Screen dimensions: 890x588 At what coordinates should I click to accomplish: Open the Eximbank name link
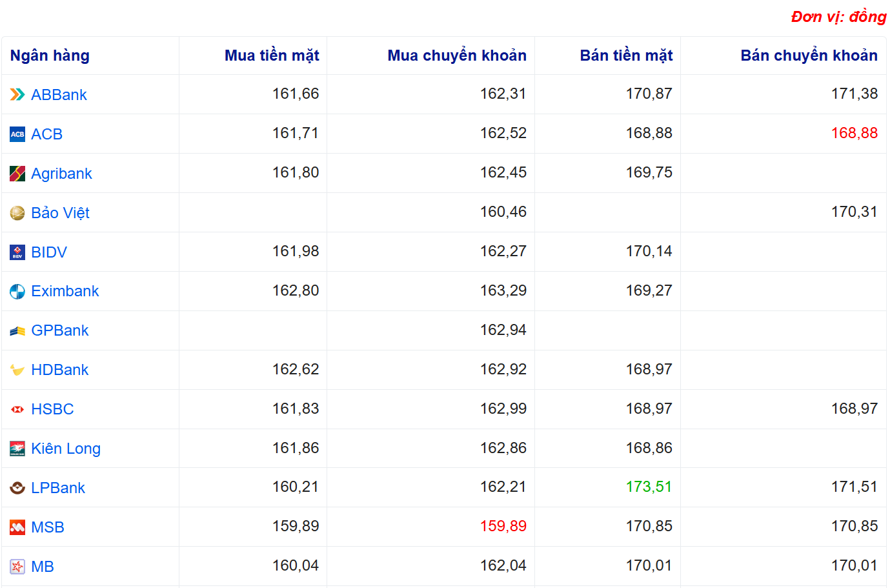pos(65,291)
